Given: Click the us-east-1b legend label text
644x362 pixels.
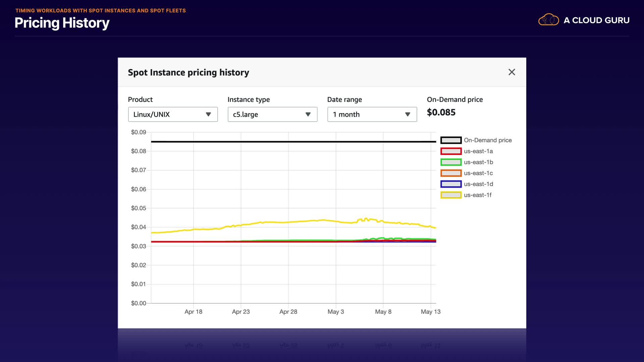Looking at the screenshot, I should point(478,162).
